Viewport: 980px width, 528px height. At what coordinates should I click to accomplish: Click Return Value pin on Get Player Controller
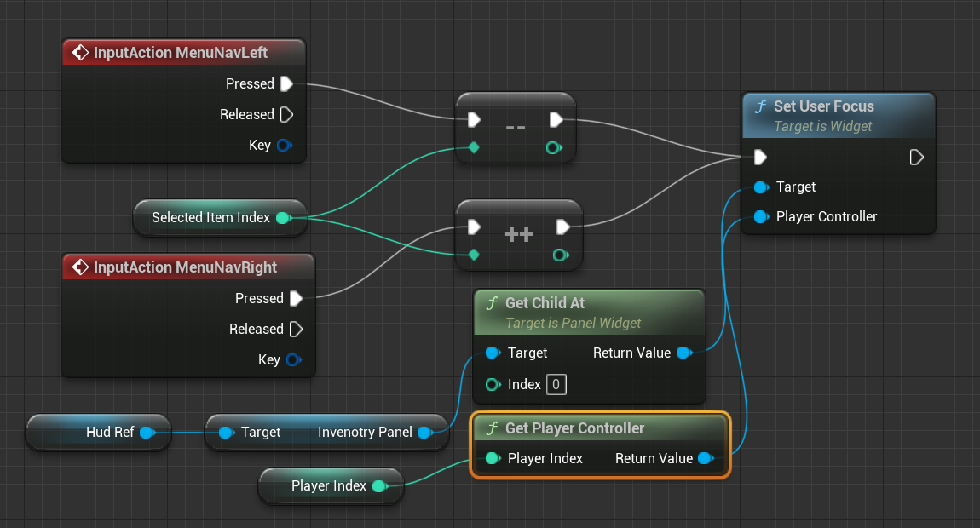point(706,459)
